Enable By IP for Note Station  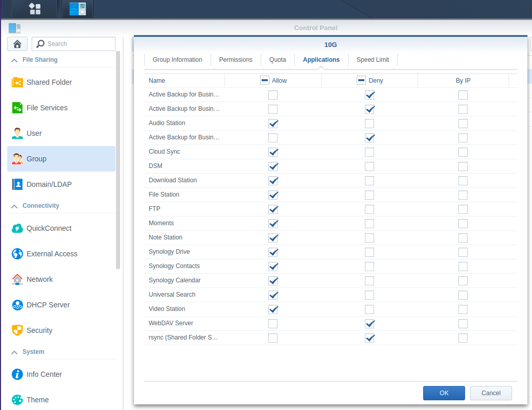463,238
